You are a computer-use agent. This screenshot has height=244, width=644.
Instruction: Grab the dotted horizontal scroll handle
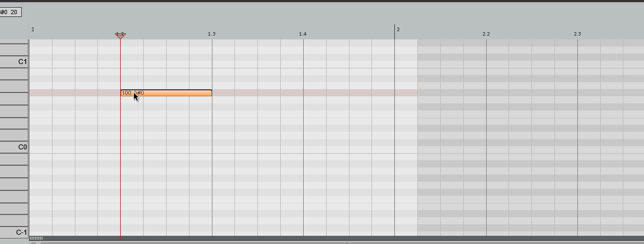click(36, 238)
